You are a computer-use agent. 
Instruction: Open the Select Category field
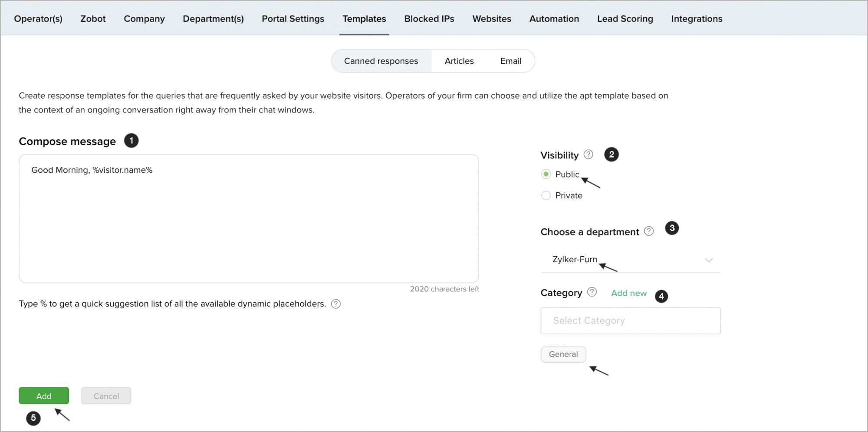pyautogui.click(x=630, y=321)
